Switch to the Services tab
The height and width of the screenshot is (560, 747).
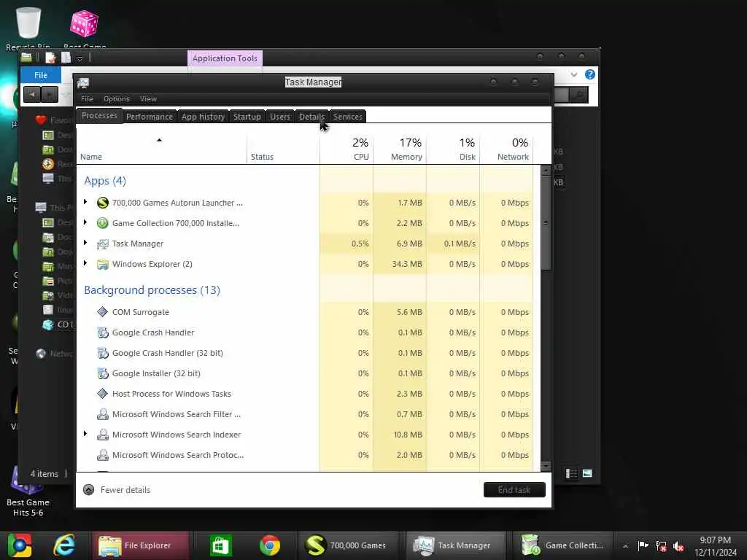(x=348, y=117)
